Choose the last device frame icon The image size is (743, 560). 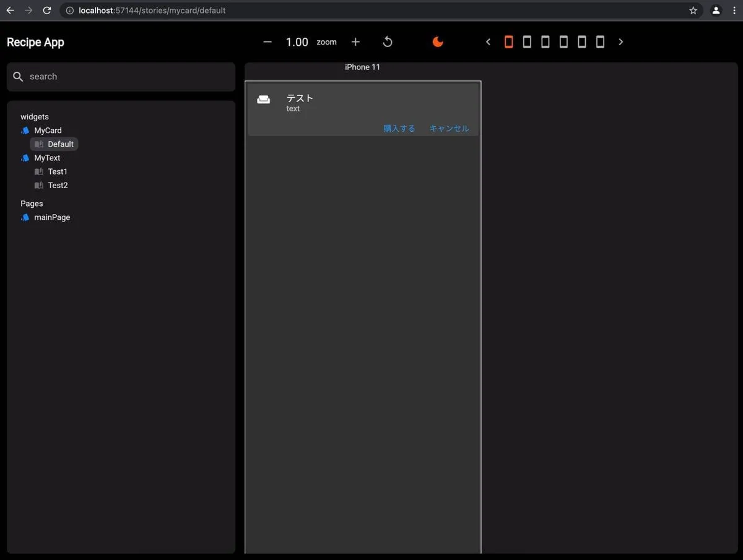600,42
